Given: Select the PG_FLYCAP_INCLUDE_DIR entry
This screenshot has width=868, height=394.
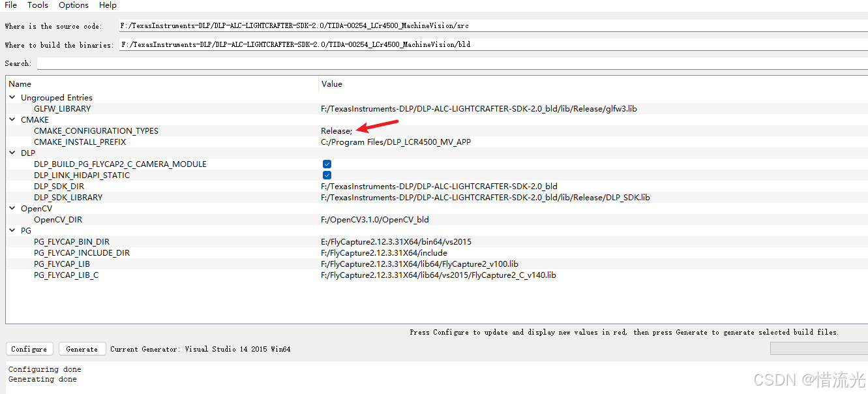Looking at the screenshot, I should click(x=82, y=253).
